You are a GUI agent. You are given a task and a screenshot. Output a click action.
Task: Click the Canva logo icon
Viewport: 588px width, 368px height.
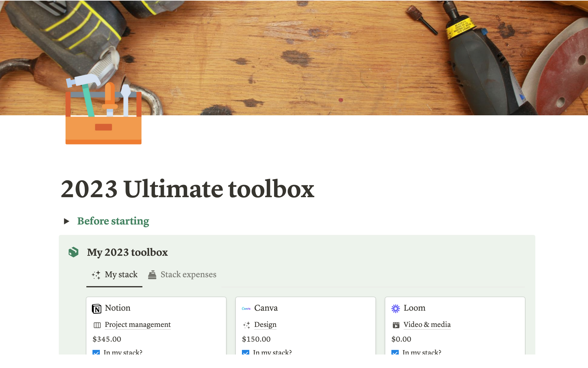tap(246, 309)
